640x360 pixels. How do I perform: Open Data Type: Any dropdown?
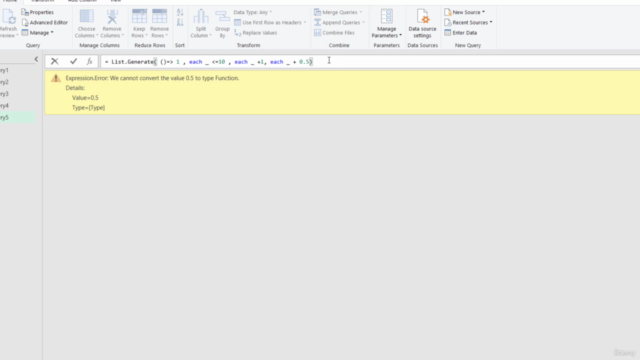(x=253, y=12)
